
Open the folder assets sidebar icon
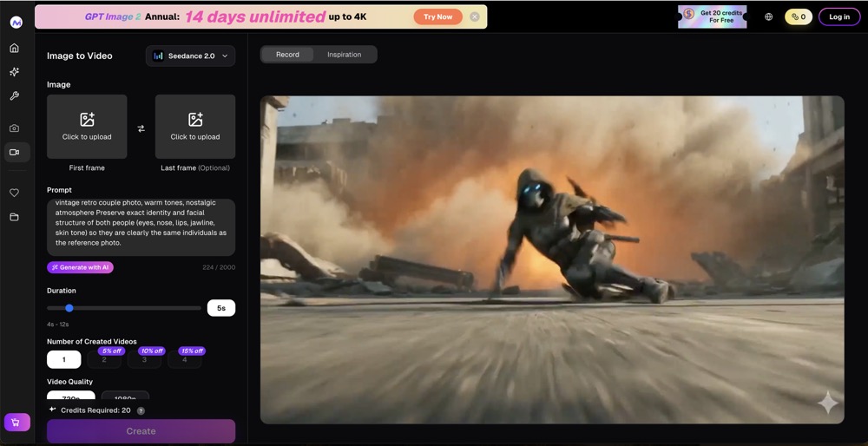coord(15,217)
